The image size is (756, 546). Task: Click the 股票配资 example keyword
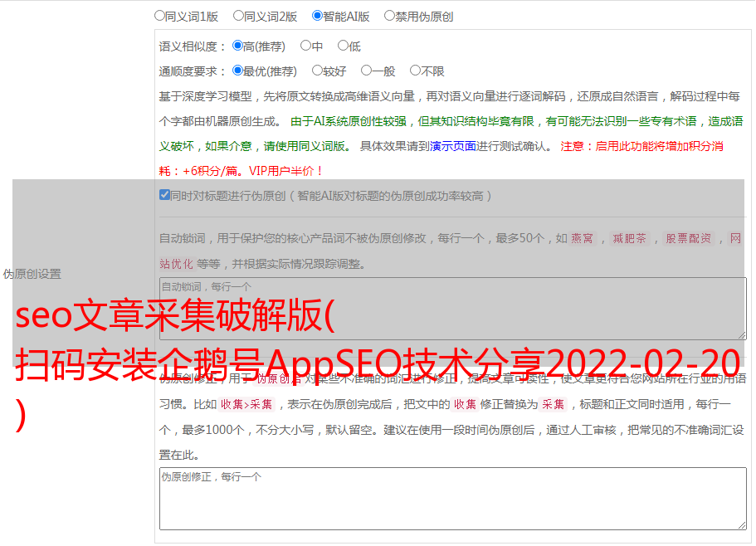[x=689, y=238]
